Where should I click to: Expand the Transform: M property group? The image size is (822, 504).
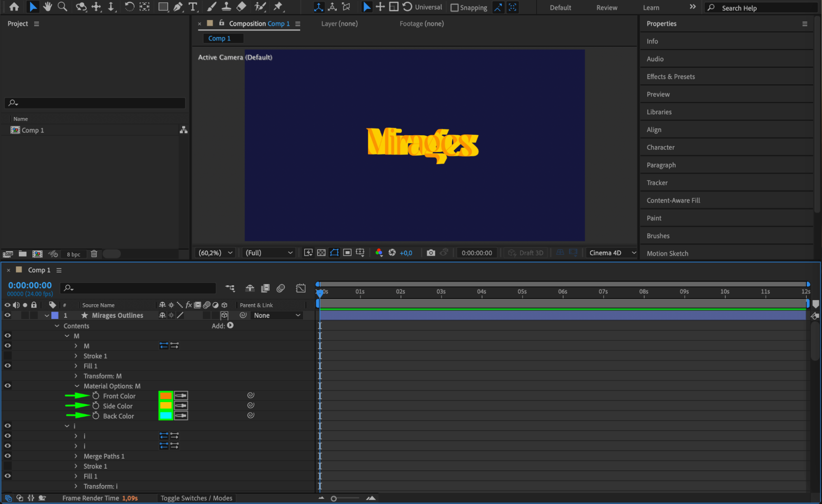click(x=76, y=376)
